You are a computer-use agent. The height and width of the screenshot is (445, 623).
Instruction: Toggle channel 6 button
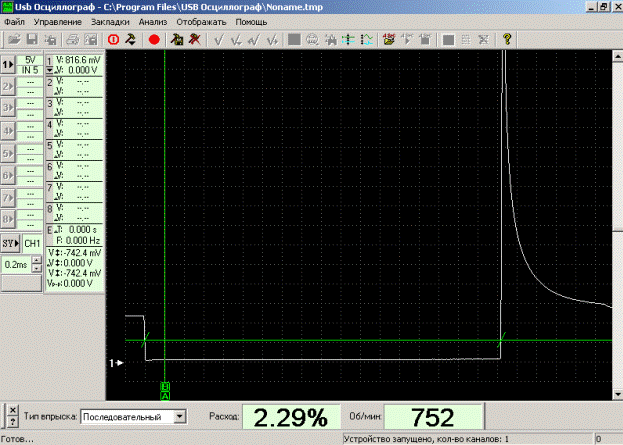pos(8,175)
